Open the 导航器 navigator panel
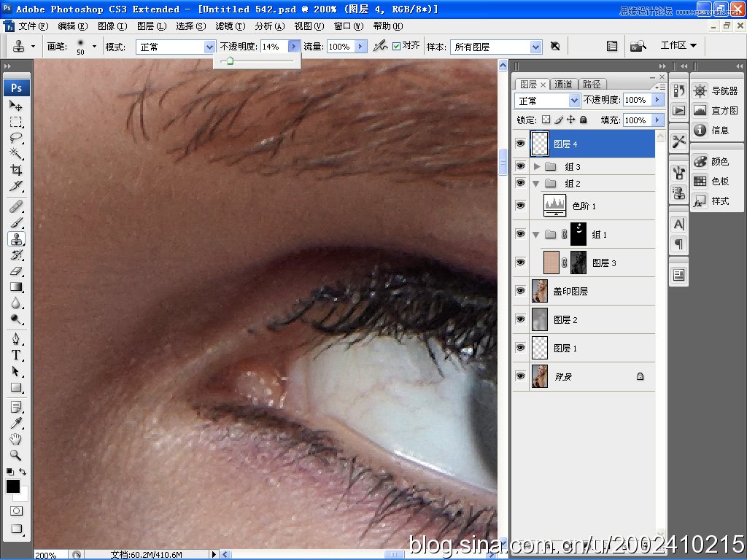This screenshot has height=560, width=747. coord(716,90)
